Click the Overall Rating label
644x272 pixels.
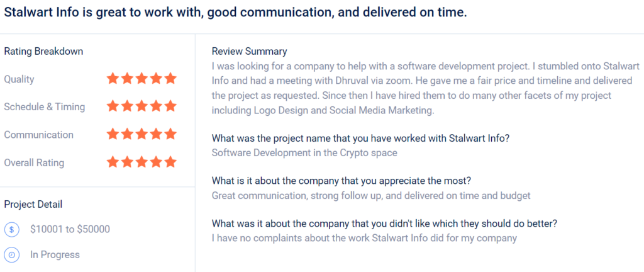[x=34, y=162]
